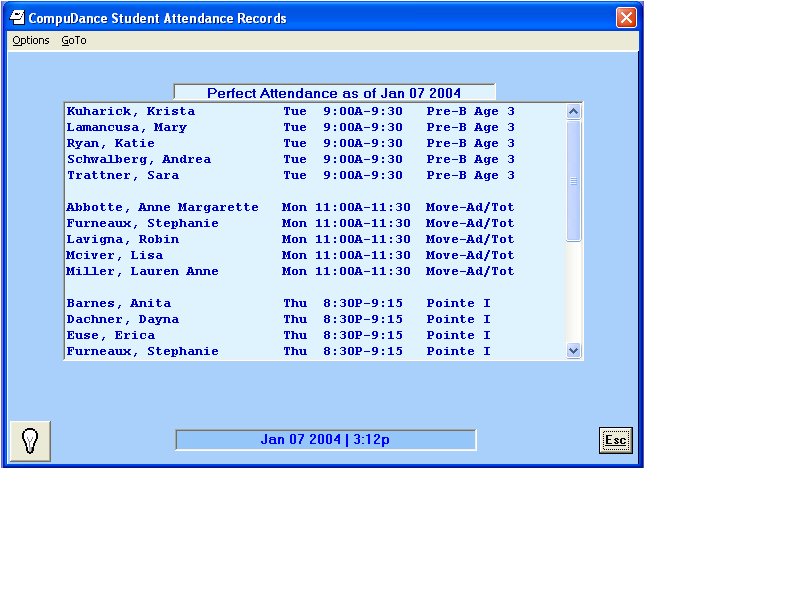Click the 9:00A-9:30 time for Ryan, Katie
This screenshot has height=600, width=800.
(363, 143)
